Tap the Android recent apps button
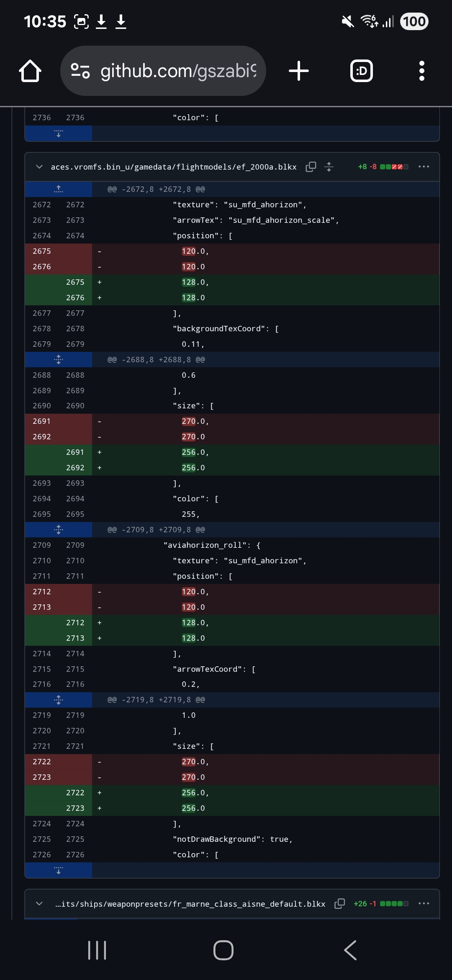This screenshot has width=452, height=980. click(x=97, y=950)
